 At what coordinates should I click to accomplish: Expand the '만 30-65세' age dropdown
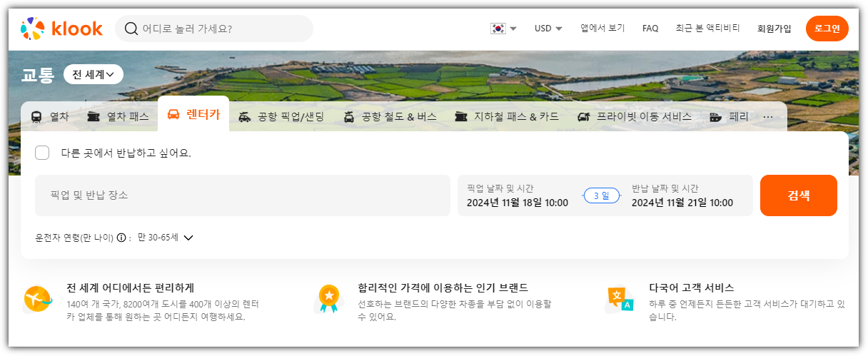click(166, 238)
